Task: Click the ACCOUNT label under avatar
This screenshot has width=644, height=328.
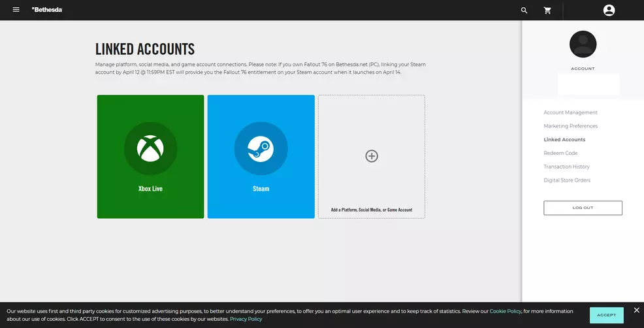Action: point(583,69)
